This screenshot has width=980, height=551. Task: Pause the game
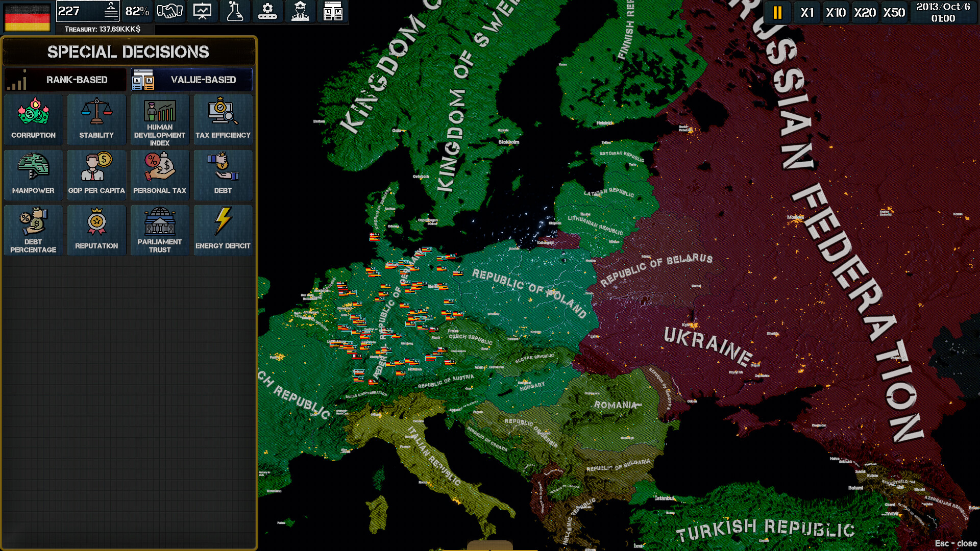(777, 12)
